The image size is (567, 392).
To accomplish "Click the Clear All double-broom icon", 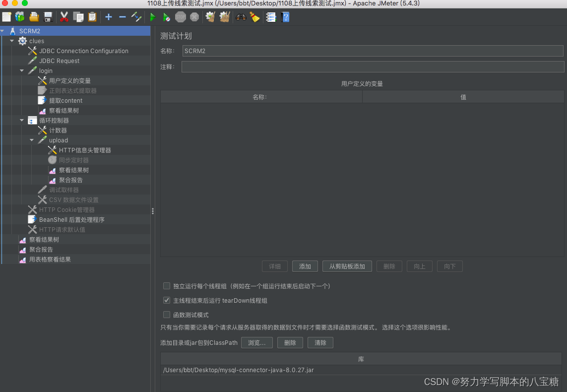I will pos(225,17).
